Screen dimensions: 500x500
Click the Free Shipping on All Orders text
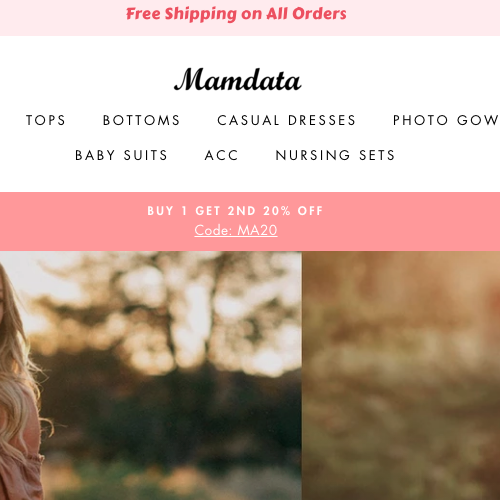236,14
